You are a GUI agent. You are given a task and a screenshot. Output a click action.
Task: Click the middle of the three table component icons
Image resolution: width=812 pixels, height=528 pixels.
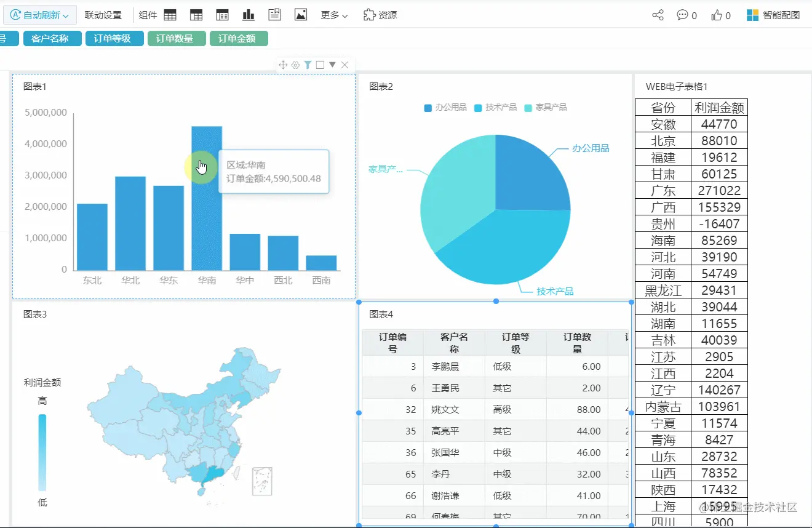point(196,15)
